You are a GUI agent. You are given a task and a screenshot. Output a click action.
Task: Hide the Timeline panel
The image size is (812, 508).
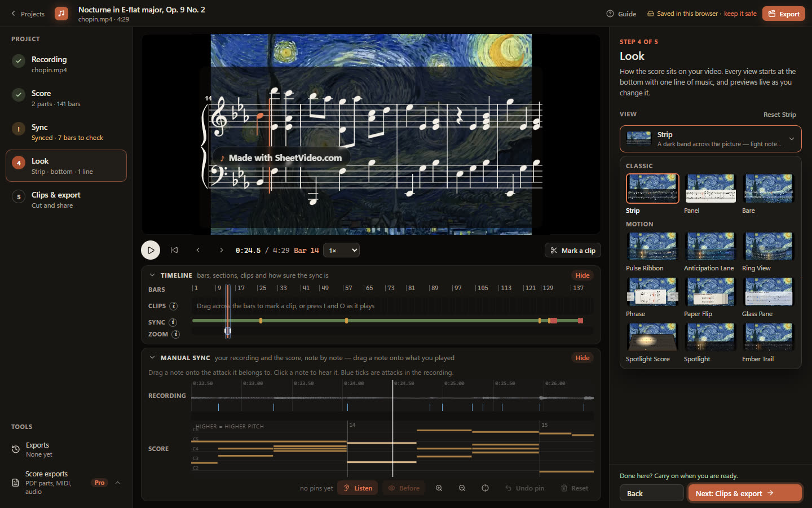[582, 275]
